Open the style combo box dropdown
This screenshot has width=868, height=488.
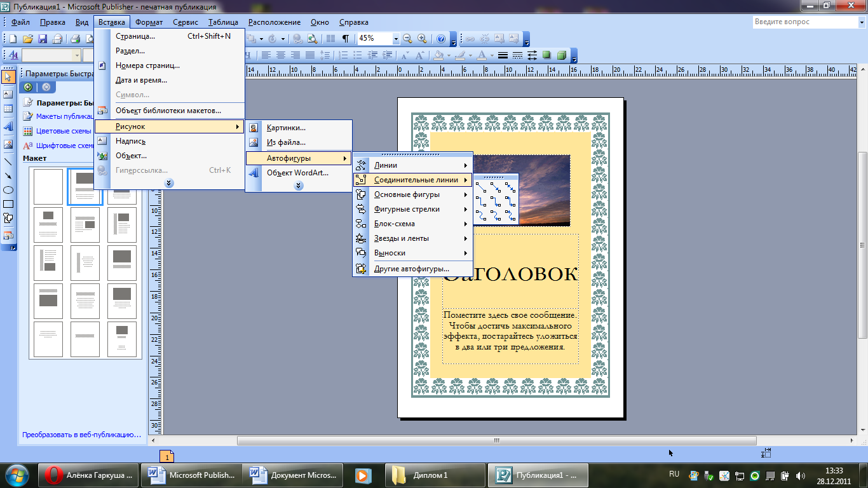tap(77, 55)
